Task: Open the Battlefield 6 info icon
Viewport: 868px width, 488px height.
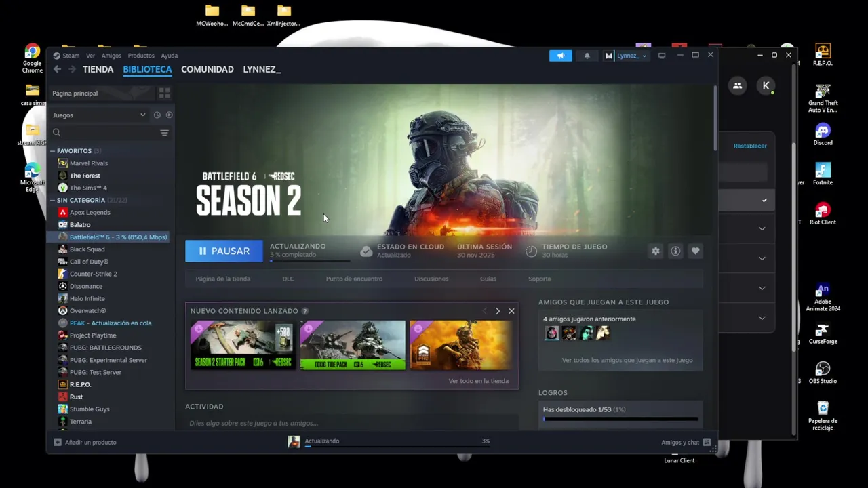Action: coord(675,251)
